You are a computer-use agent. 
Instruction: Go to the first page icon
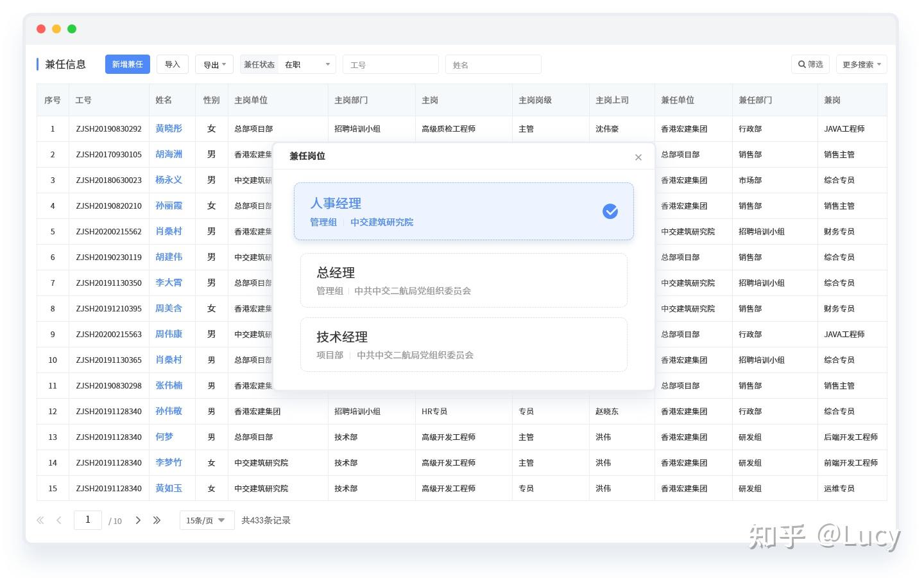pos(40,520)
